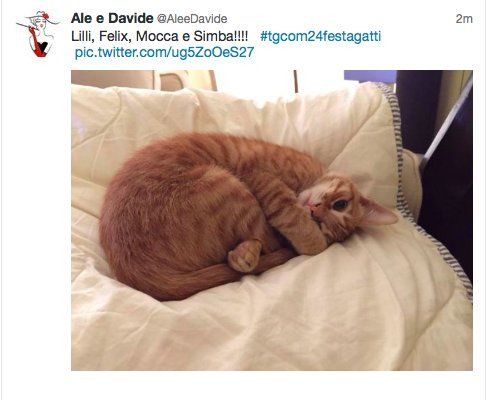Image resolution: width=486 pixels, height=400 pixels.
Task: Click the empty white space below the photo
Action: (272, 385)
